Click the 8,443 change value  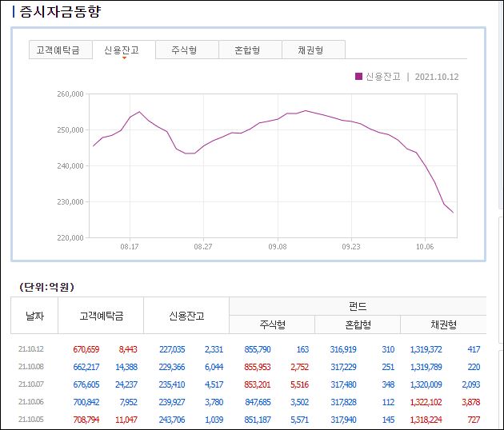tap(128, 349)
